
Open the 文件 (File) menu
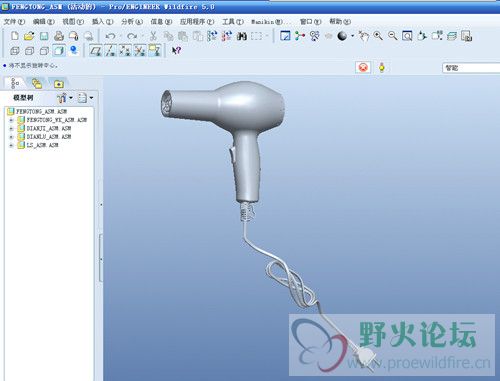coord(14,22)
